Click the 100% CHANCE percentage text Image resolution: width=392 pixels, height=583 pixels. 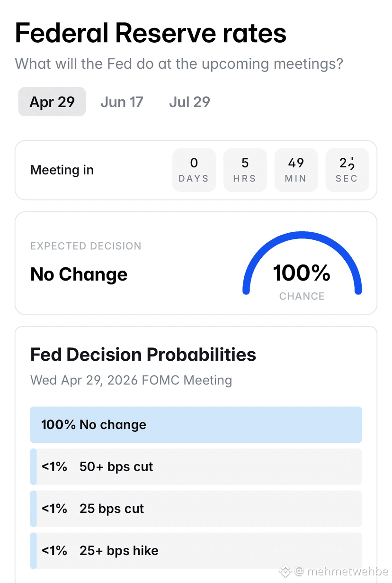(x=302, y=273)
